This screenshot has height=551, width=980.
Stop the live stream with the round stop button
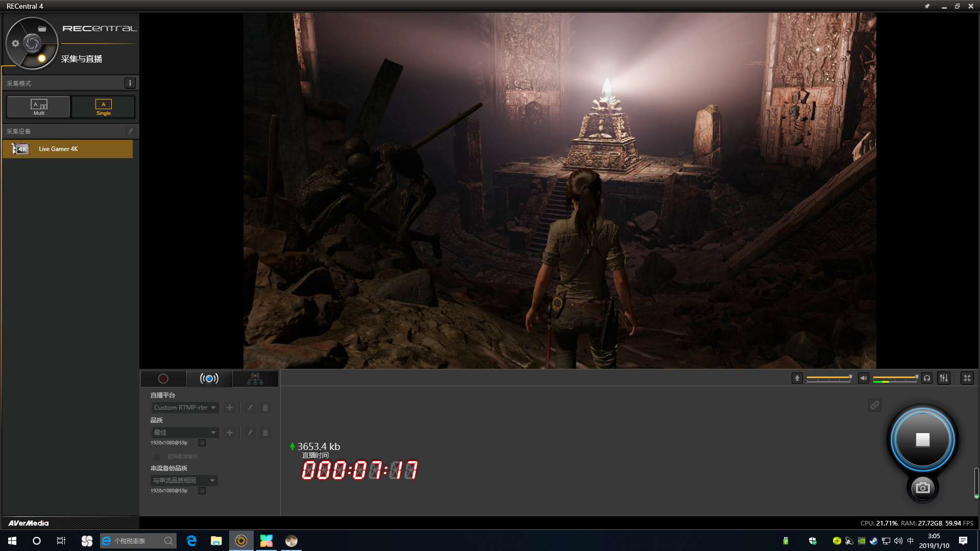(x=922, y=440)
